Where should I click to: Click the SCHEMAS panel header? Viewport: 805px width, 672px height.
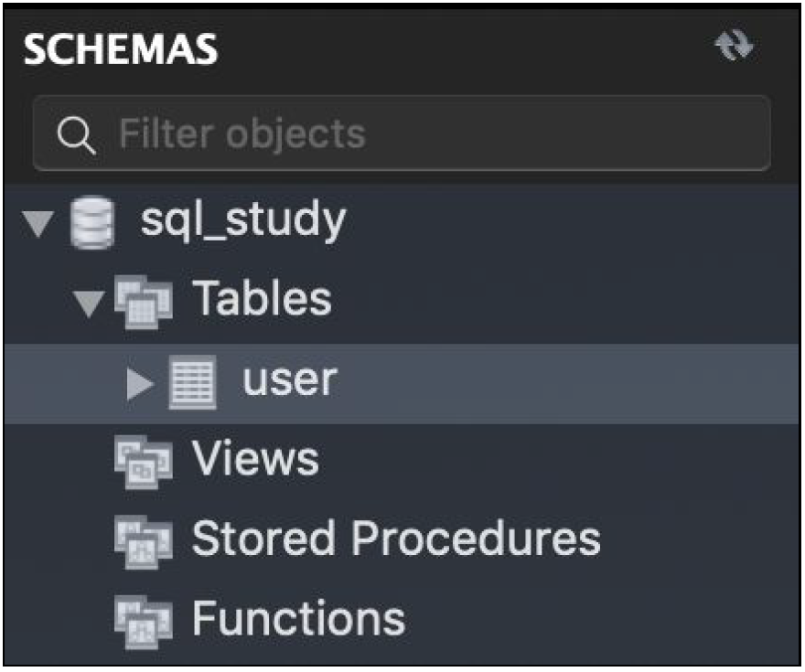[x=121, y=49]
